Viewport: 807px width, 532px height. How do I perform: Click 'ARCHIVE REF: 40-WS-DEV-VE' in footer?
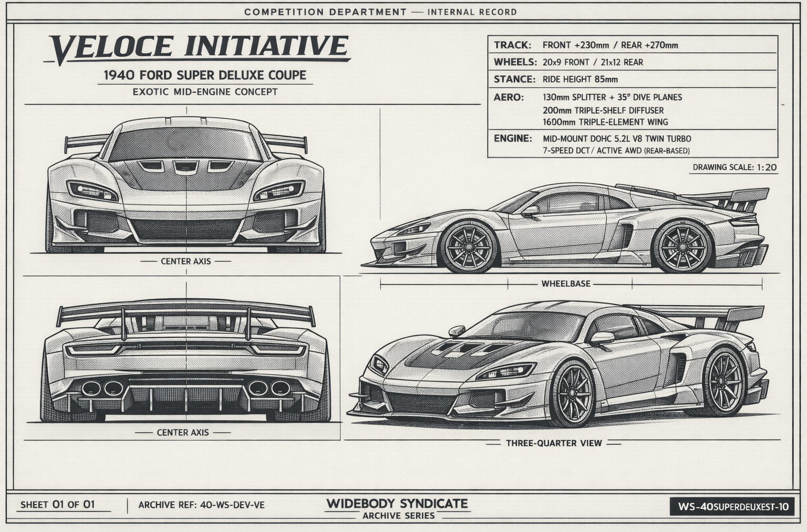tap(201, 505)
